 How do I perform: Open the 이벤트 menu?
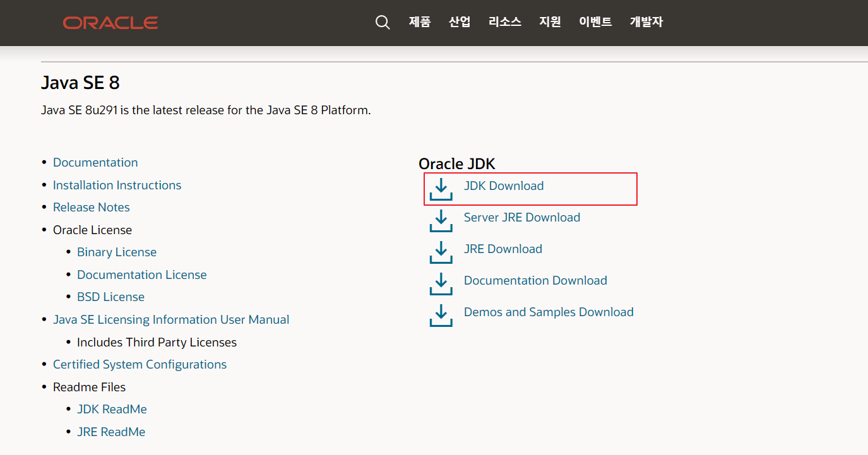tap(595, 22)
